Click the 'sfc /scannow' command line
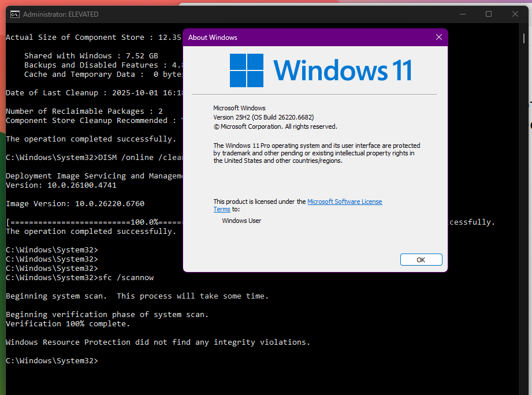This screenshot has width=532, height=395. pyautogui.click(x=80, y=278)
